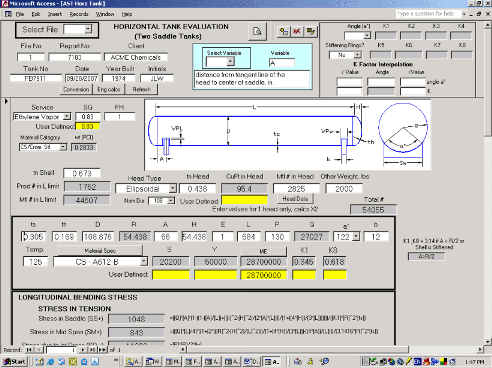Click the Windows Start button
The height and width of the screenshot is (368, 492).
(x=15, y=362)
